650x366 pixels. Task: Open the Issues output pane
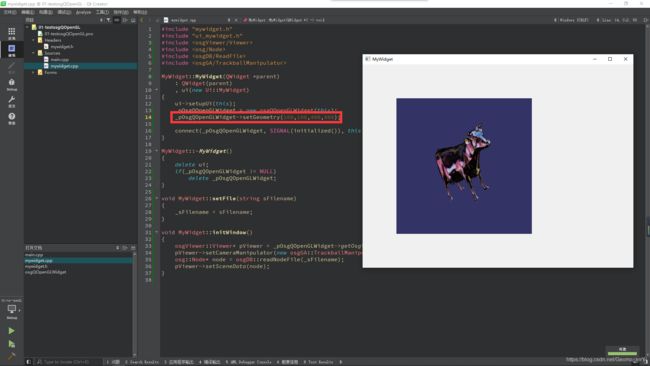click(x=113, y=362)
